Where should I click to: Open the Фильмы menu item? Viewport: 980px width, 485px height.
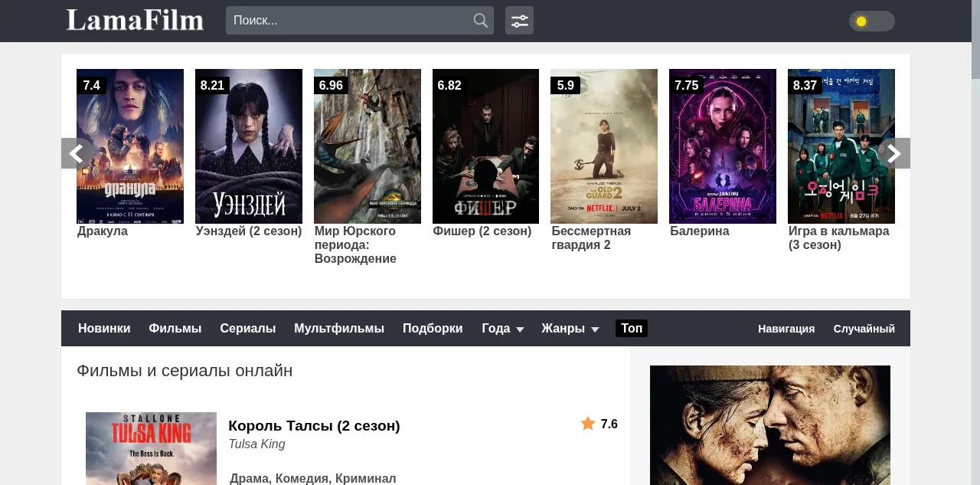point(175,328)
